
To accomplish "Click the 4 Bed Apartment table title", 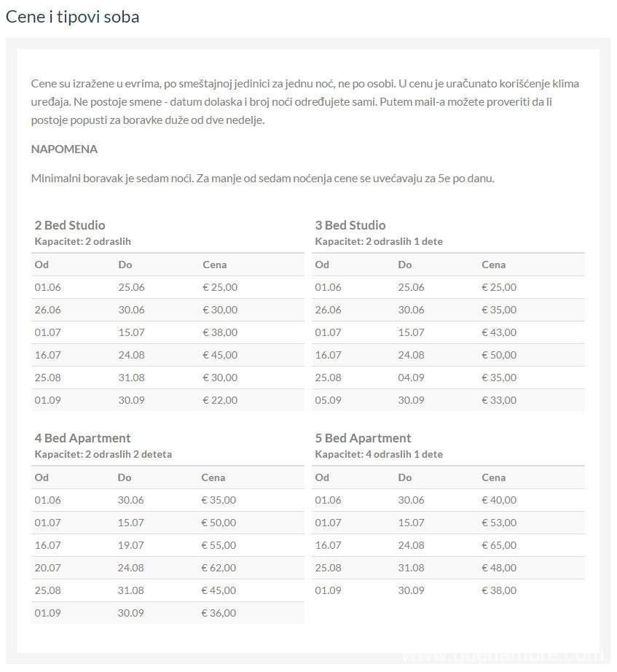I will click(82, 438).
